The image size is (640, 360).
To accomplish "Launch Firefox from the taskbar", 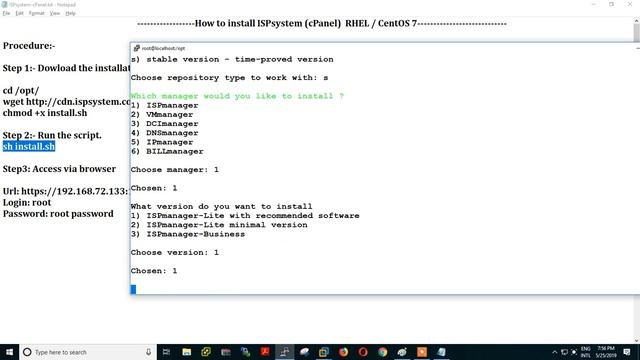I will (343, 352).
